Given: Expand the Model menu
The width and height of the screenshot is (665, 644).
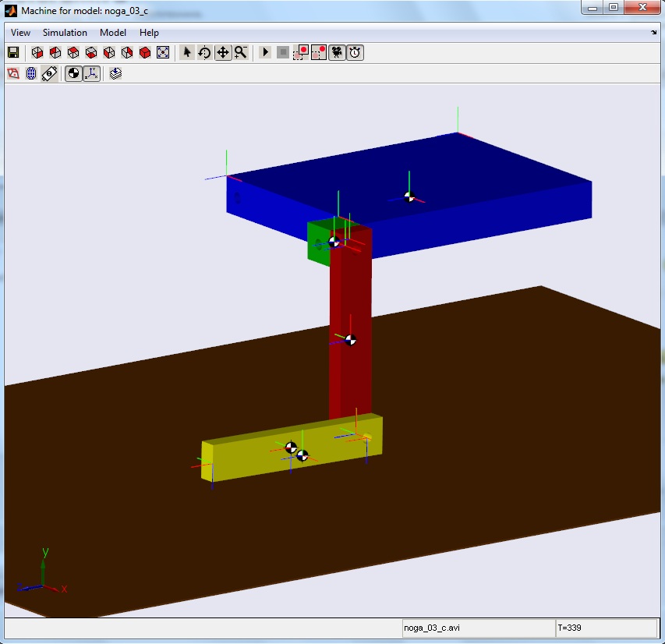Looking at the screenshot, I should (113, 33).
